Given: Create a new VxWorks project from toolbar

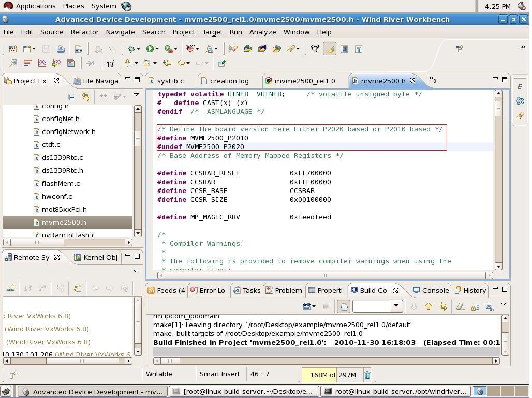Looking at the screenshot, I should coord(13,49).
